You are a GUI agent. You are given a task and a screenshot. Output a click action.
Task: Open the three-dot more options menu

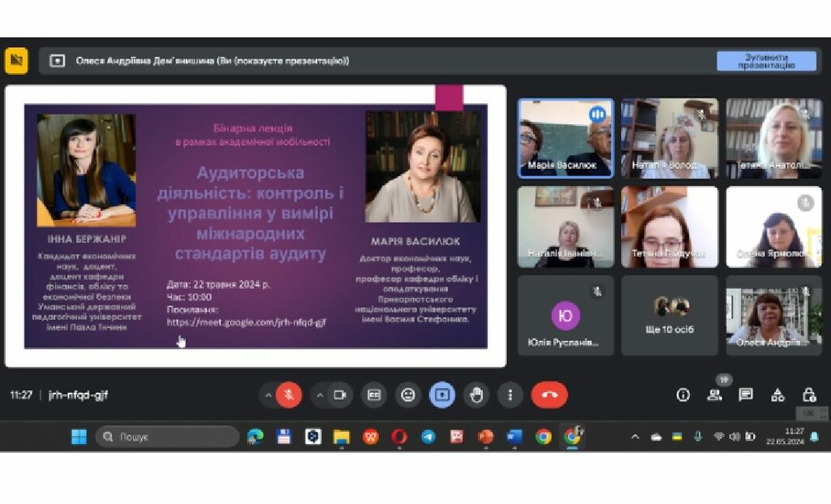coord(510,395)
